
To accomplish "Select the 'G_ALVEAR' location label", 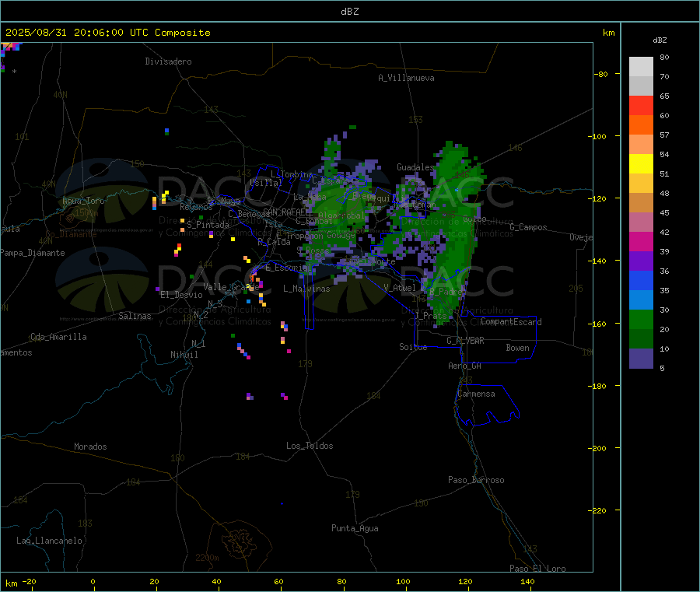I will [465, 341].
